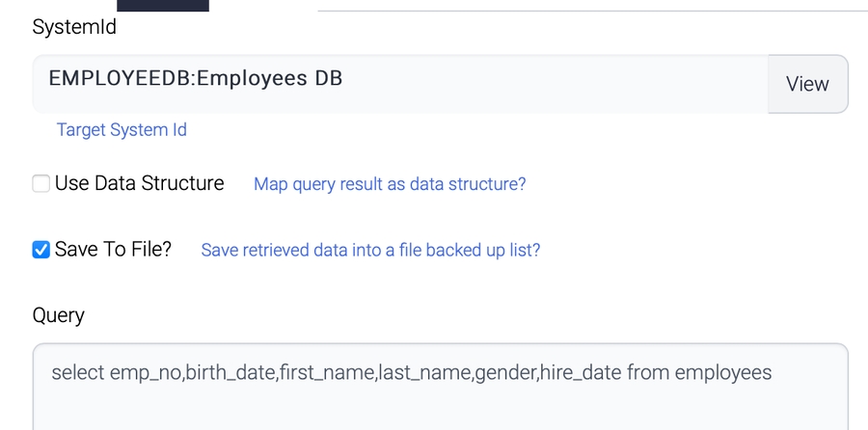Click the 'select' keyword in the query

pos(78,372)
